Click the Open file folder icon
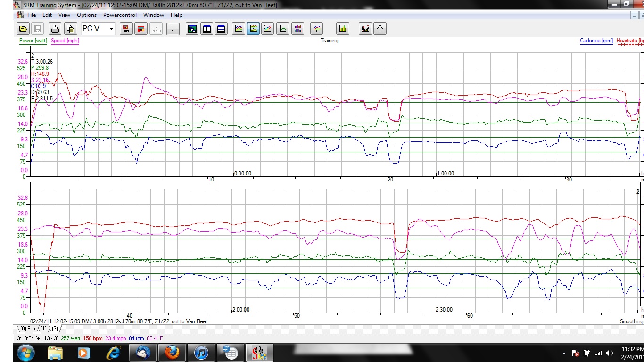The height and width of the screenshot is (362, 644). click(x=23, y=29)
